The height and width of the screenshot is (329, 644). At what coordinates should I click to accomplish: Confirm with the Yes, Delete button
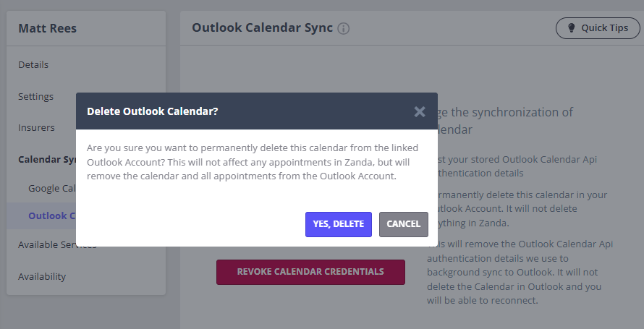click(x=339, y=224)
